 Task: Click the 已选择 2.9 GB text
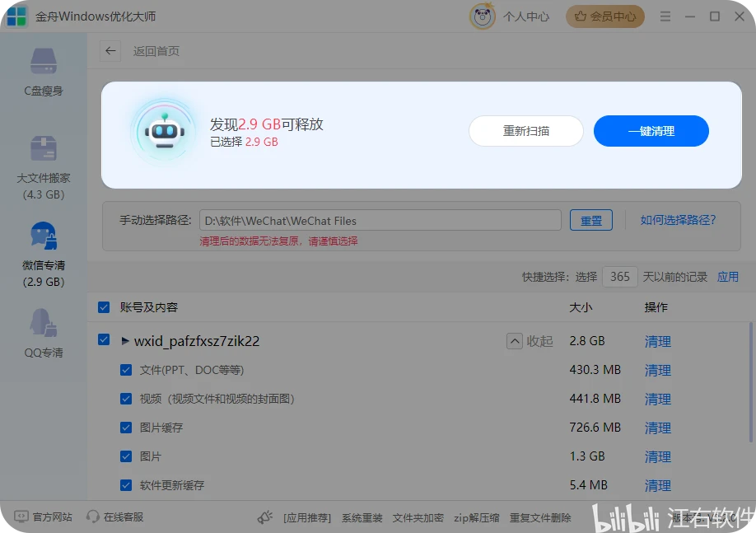244,142
